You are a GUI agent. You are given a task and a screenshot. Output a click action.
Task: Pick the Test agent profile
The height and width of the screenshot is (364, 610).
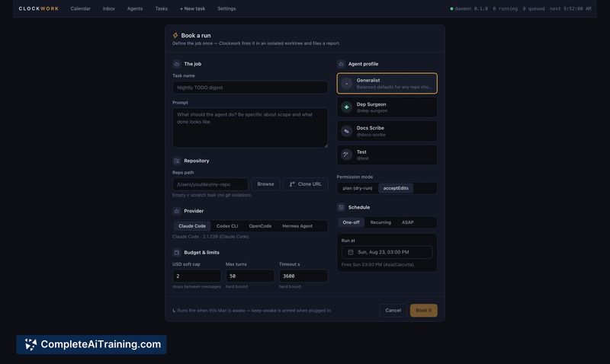387,155
